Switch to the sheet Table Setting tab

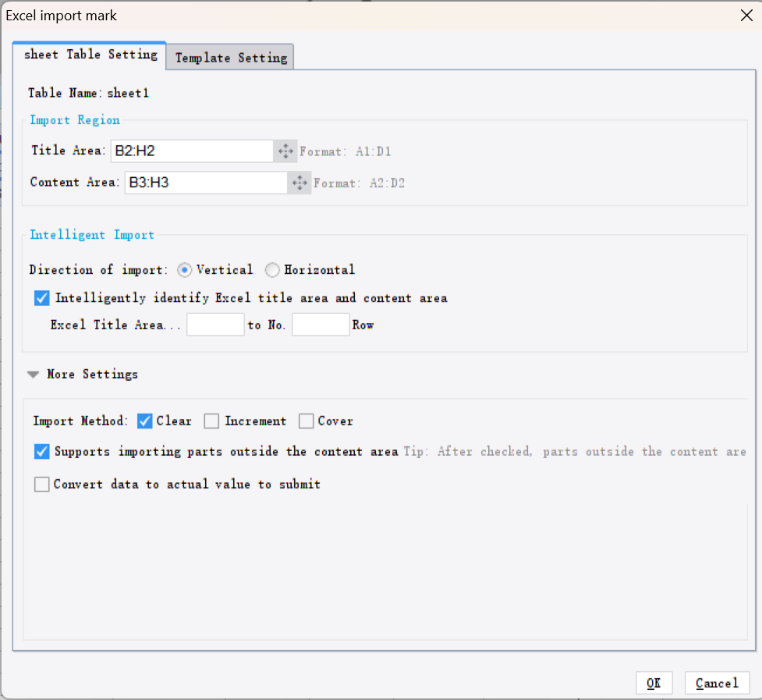90,55
